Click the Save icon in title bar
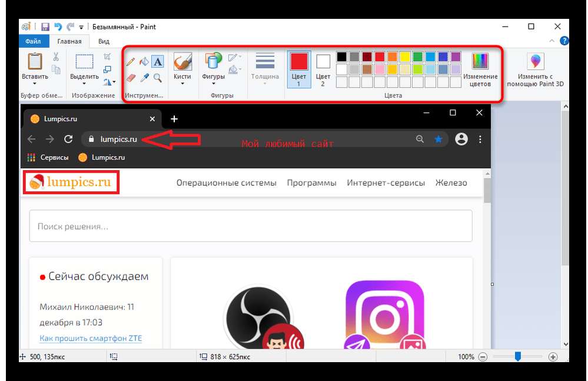Viewport: 588px width, 381px height. pyautogui.click(x=45, y=26)
